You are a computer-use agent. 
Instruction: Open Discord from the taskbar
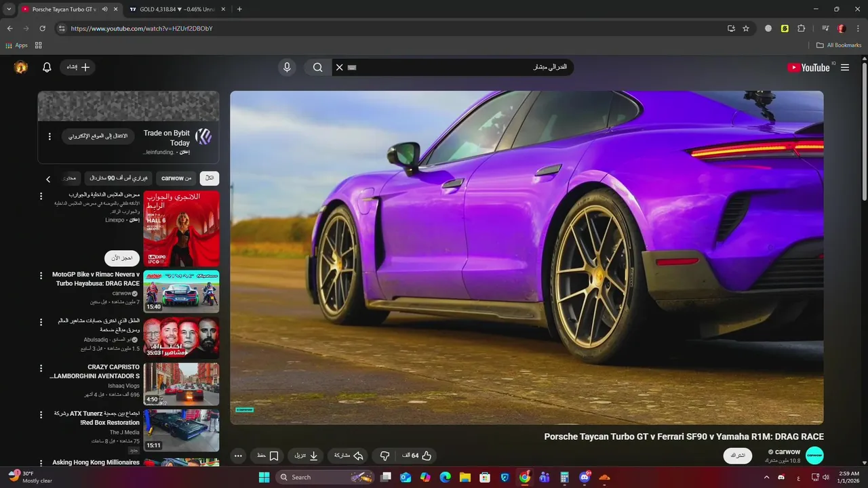[x=585, y=477]
